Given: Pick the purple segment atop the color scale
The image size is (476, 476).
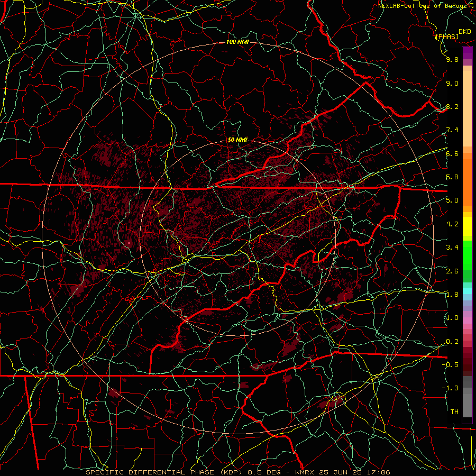Looking at the screenshot, I should pos(467,53).
